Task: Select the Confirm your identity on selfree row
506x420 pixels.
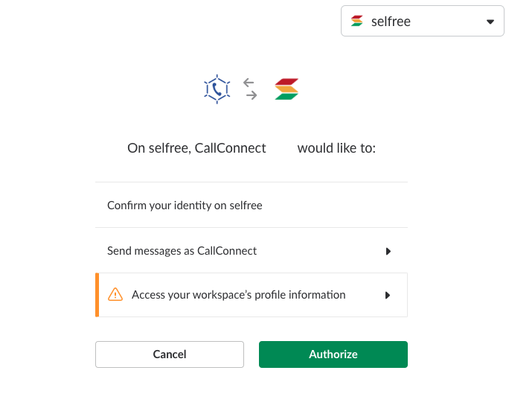Action: [252, 205]
